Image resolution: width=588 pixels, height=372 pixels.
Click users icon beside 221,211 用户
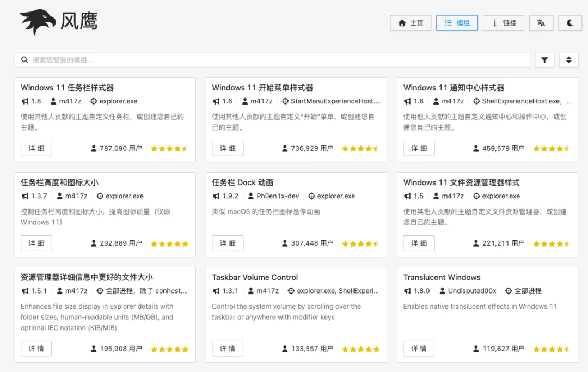pos(476,243)
